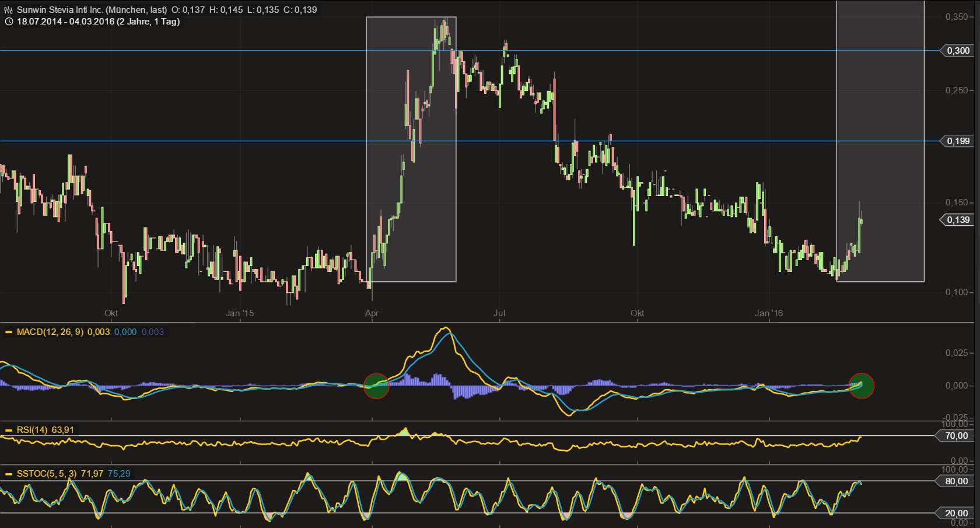
Task: Click the SSTOC "20,00" level tag
Action: pos(955,513)
